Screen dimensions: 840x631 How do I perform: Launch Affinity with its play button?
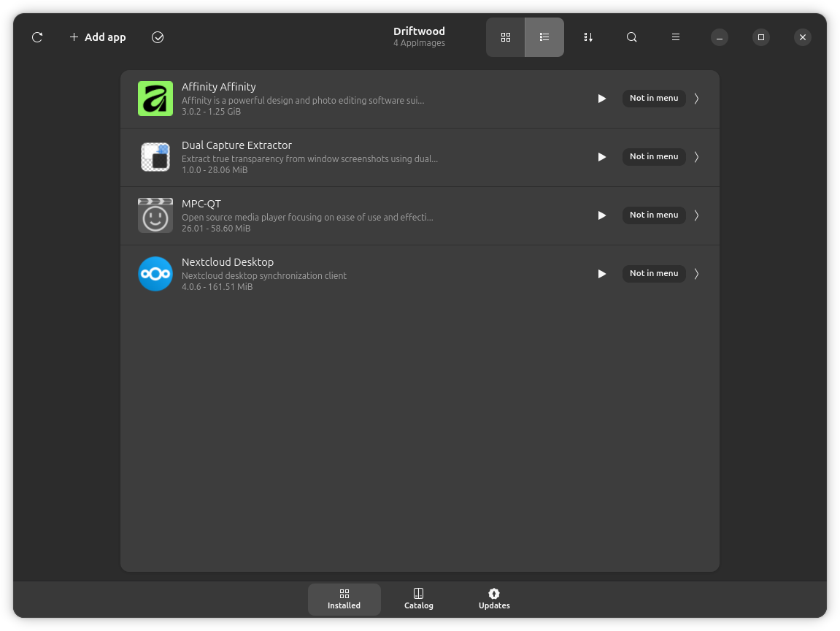(602, 99)
